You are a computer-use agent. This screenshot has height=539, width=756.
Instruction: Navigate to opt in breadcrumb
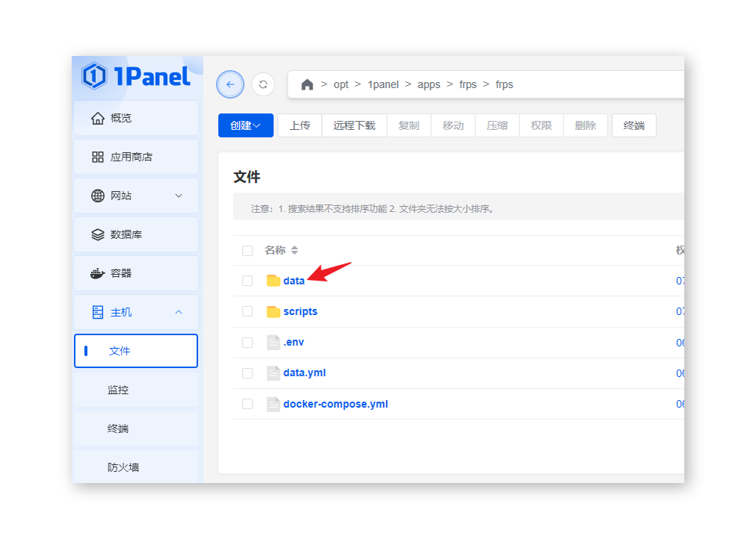pyautogui.click(x=341, y=85)
